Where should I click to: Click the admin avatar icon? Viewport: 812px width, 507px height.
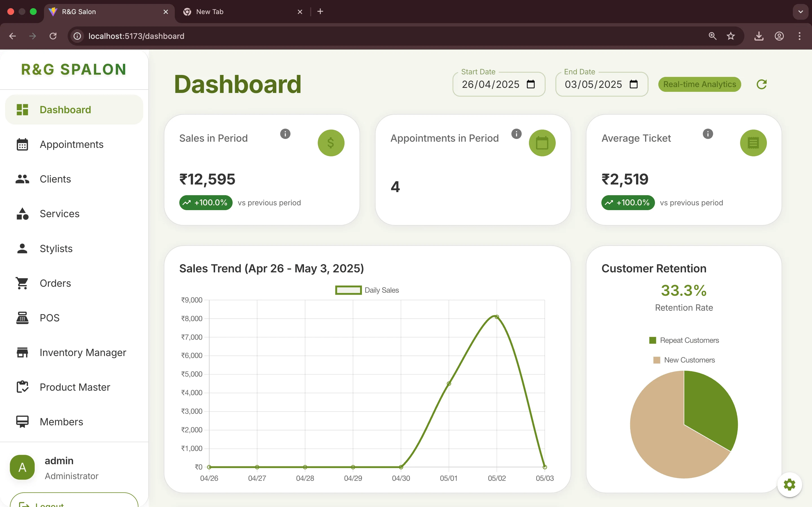[22, 467]
